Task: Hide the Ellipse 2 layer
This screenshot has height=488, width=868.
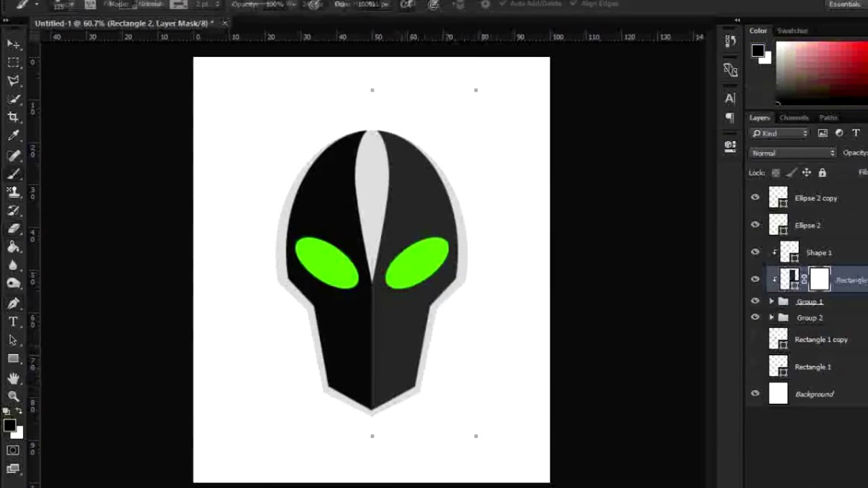Action: click(x=755, y=225)
